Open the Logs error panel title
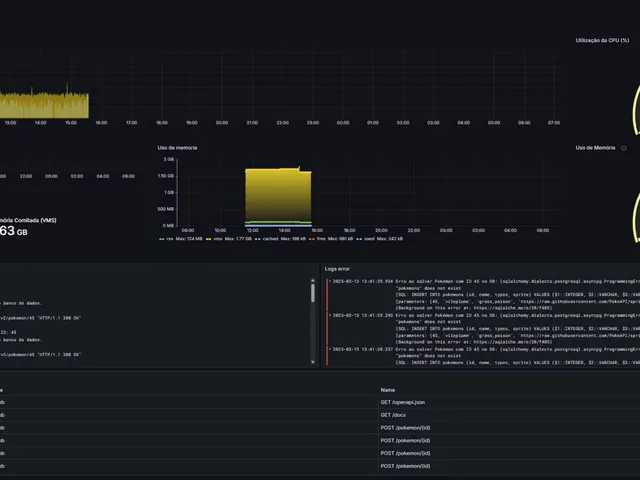 coord(337,269)
